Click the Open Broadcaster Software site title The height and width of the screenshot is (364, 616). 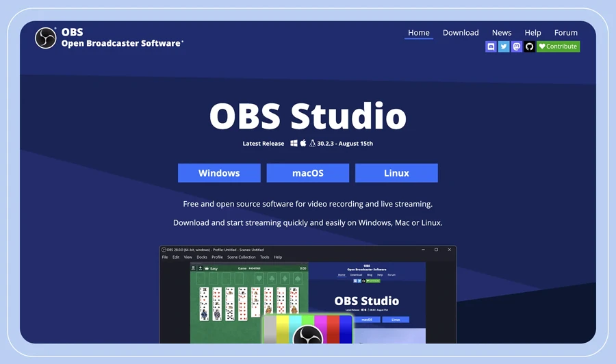[122, 43]
